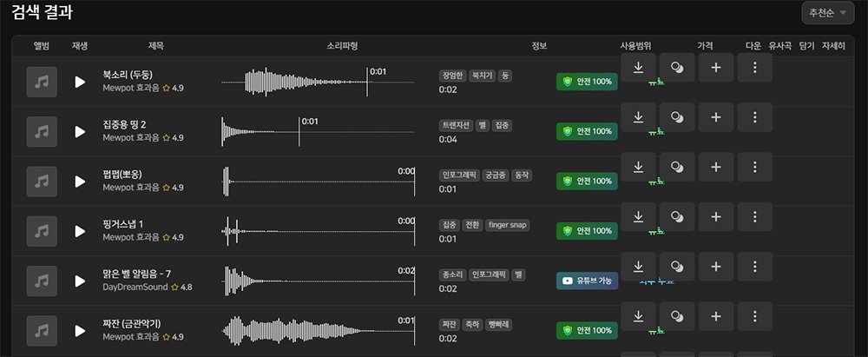Find similar songs to 맑은 벨 알림음 - 7
The image size is (868, 357).
[x=677, y=267]
